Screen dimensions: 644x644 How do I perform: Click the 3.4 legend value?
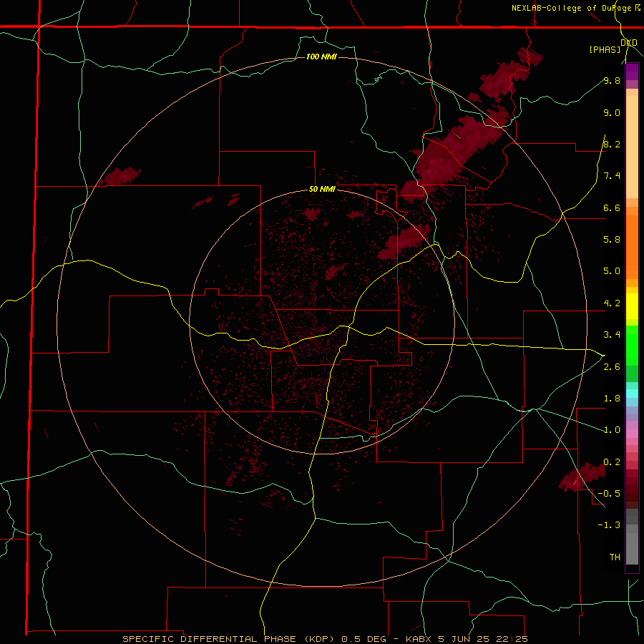pos(612,335)
